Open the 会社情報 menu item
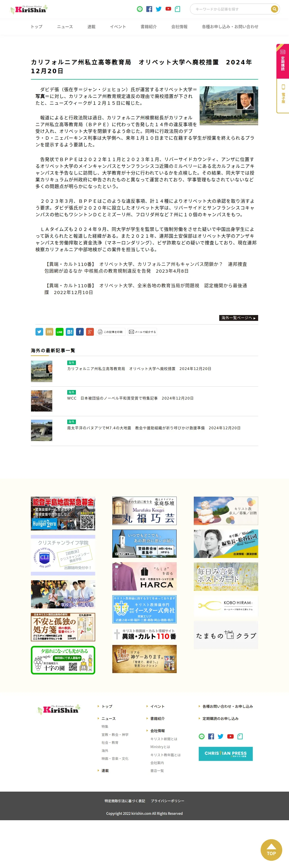 [179, 27]
